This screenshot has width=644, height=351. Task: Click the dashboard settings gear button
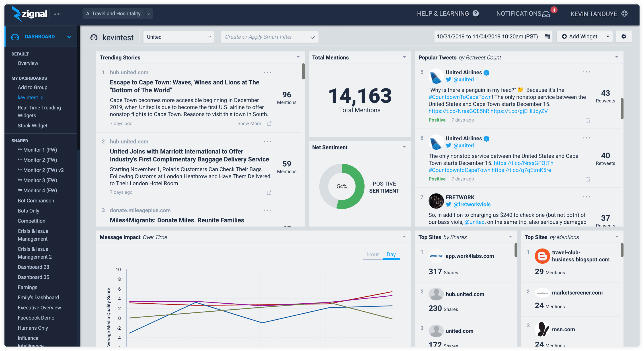pyautogui.click(x=624, y=37)
